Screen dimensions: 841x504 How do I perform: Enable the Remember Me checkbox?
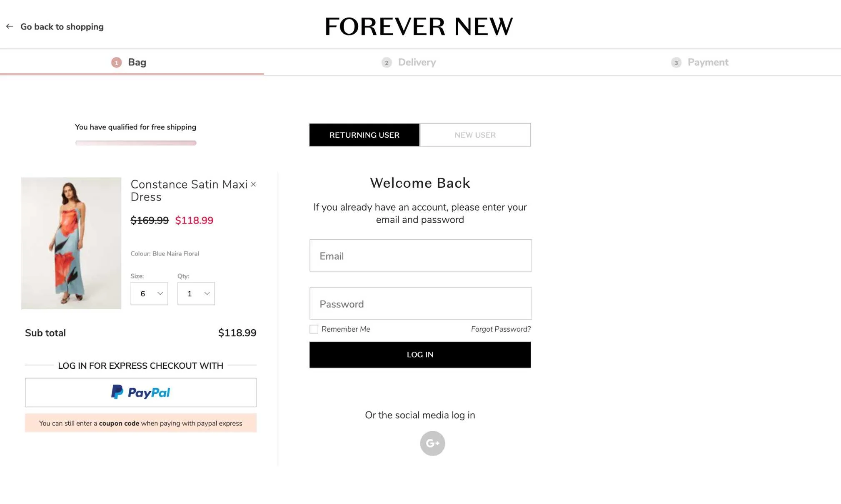tap(313, 329)
